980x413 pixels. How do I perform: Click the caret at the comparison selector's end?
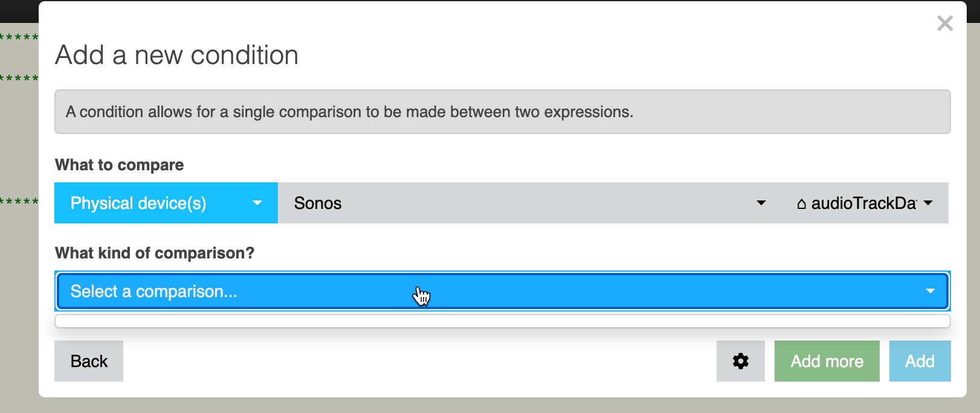930,291
